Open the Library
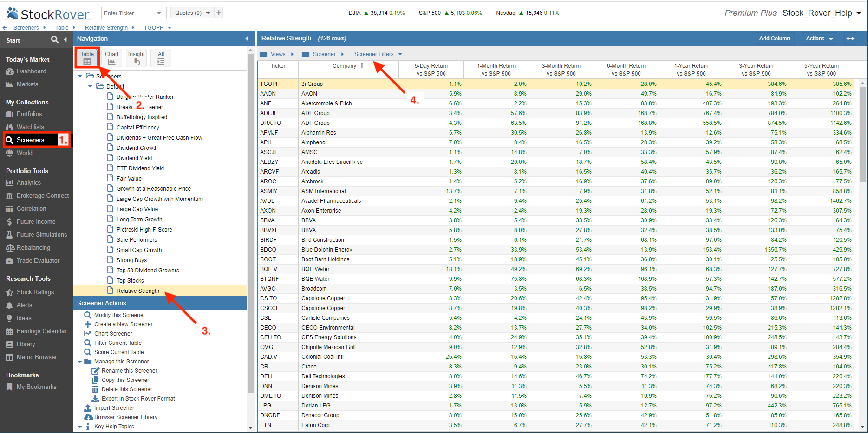 click(26, 344)
